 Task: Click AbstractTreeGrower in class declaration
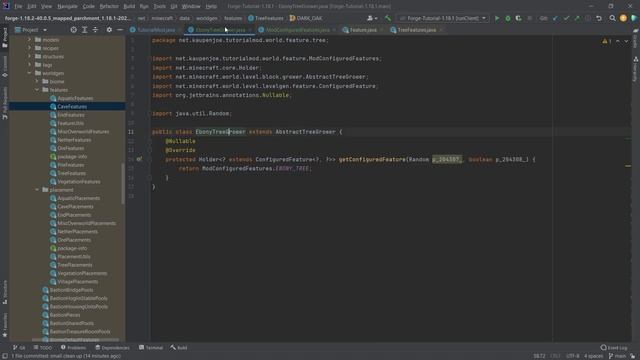305,132
